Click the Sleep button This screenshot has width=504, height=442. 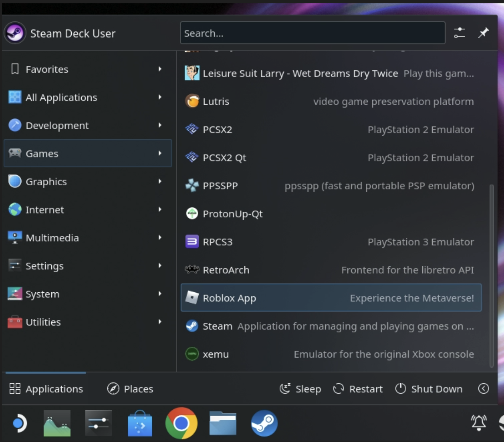(300, 389)
